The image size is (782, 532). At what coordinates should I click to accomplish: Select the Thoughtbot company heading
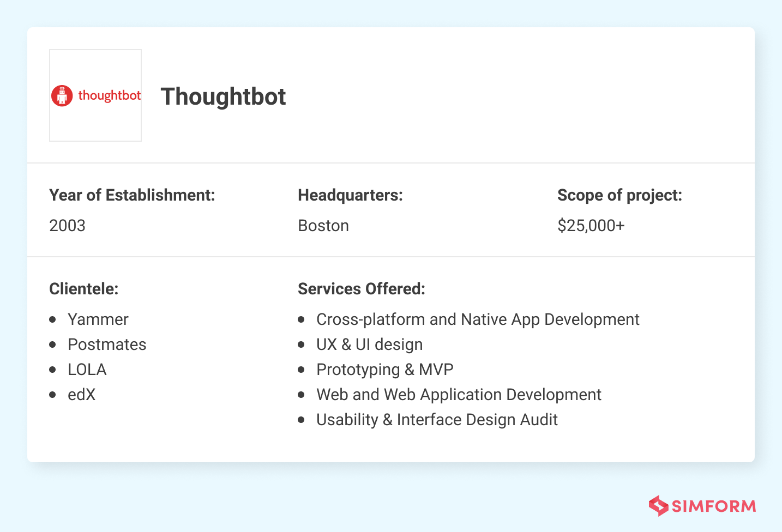pyautogui.click(x=223, y=96)
